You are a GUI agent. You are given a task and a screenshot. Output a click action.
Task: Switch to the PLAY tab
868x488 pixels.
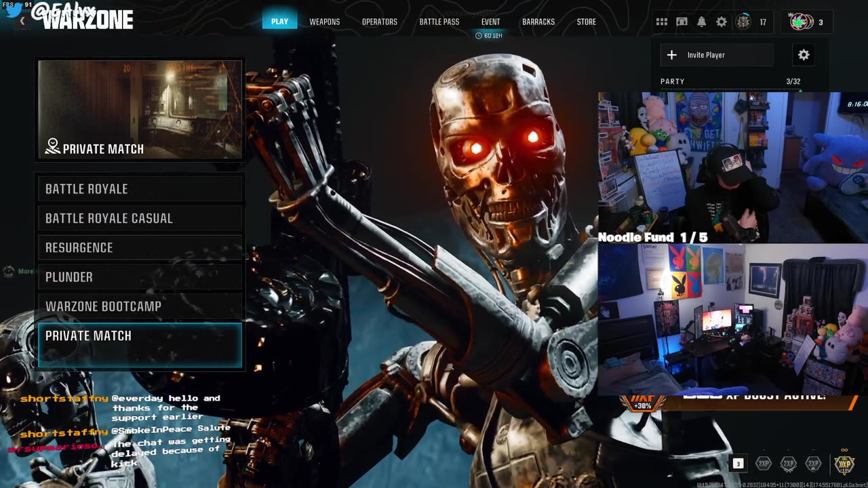click(x=279, y=22)
